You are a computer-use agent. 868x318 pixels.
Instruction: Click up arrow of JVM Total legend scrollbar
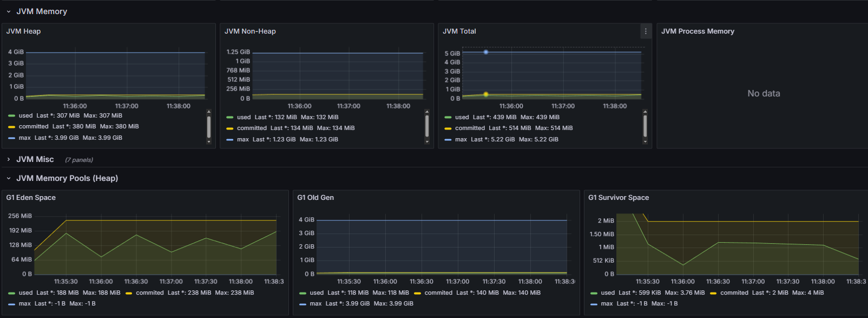tap(645, 112)
